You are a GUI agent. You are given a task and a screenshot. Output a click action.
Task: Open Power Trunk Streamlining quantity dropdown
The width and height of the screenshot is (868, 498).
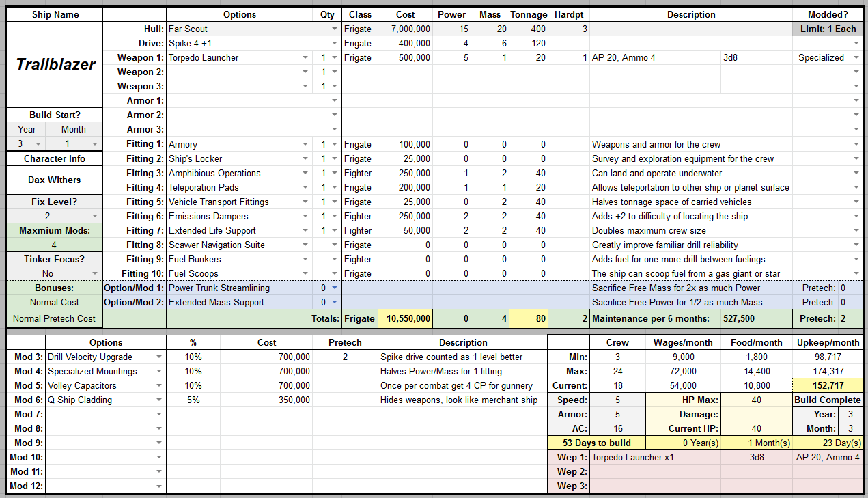click(x=334, y=288)
